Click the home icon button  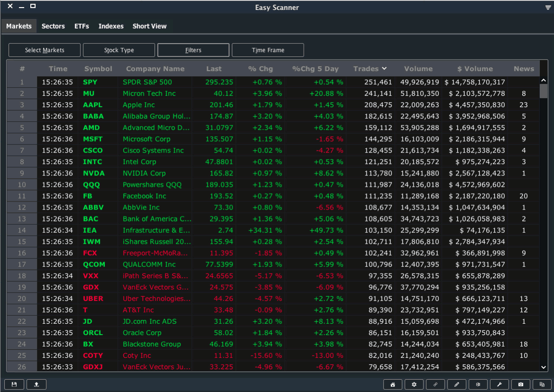point(393,384)
